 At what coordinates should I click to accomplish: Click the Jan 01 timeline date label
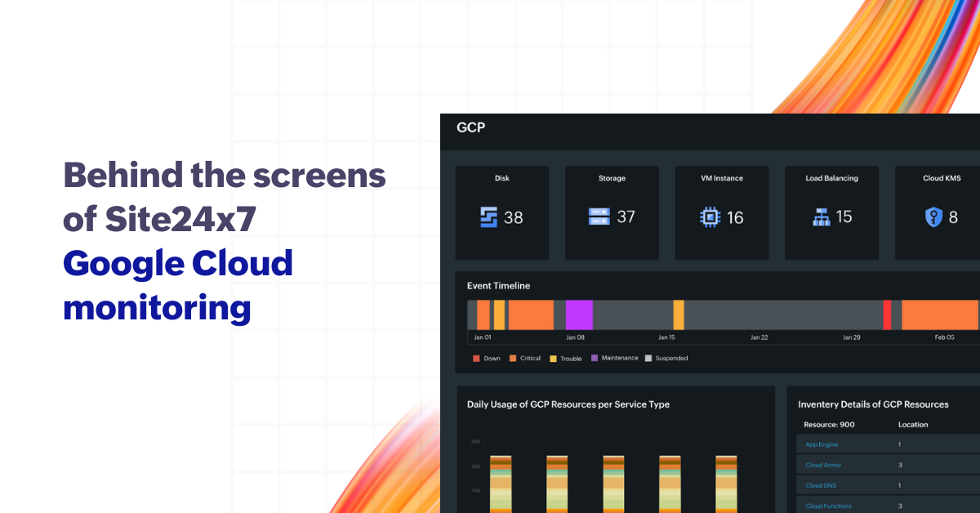point(483,337)
